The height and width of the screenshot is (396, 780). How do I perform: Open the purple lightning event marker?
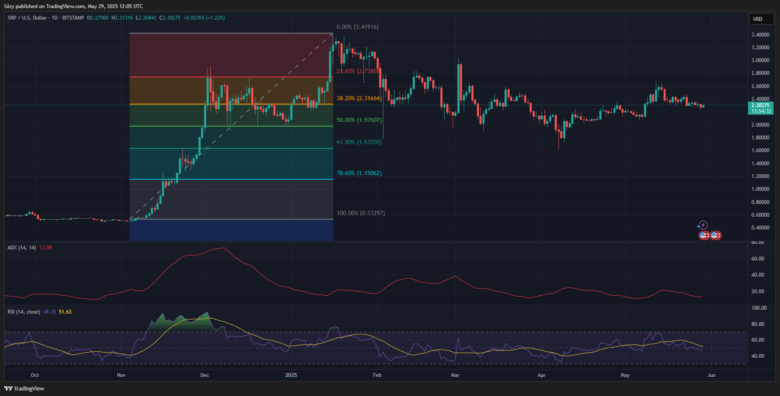click(x=703, y=225)
